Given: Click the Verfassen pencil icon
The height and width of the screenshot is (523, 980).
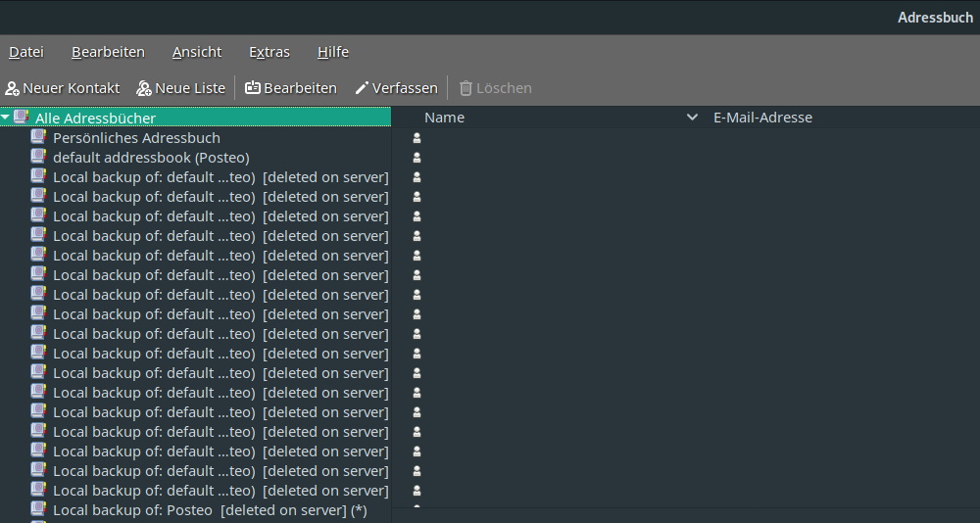Looking at the screenshot, I should click(362, 88).
